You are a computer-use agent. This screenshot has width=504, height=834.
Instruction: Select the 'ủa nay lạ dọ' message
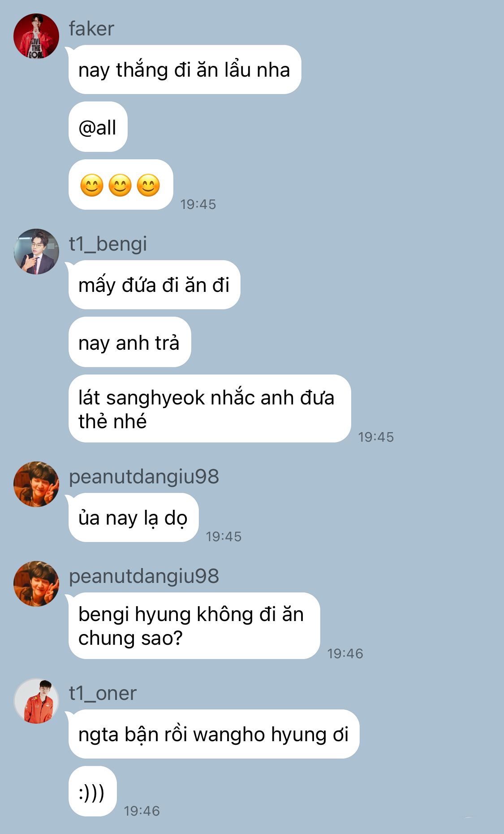tap(133, 517)
